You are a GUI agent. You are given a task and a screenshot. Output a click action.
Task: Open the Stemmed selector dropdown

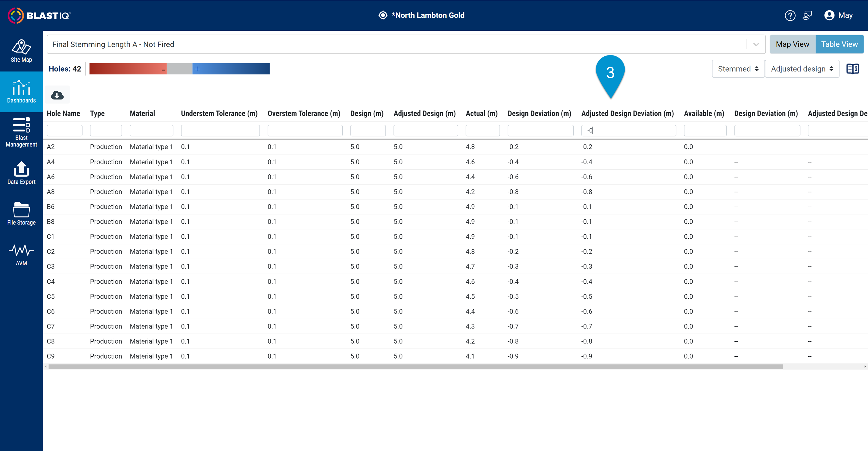coord(738,69)
